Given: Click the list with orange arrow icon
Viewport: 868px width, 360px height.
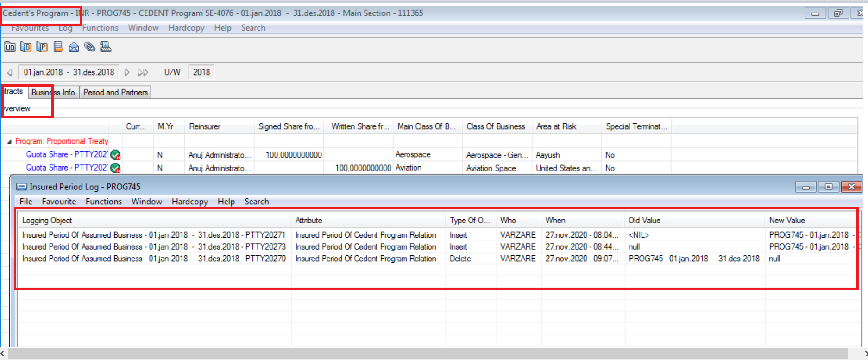Looking at the screenshot, I should 58,47.
